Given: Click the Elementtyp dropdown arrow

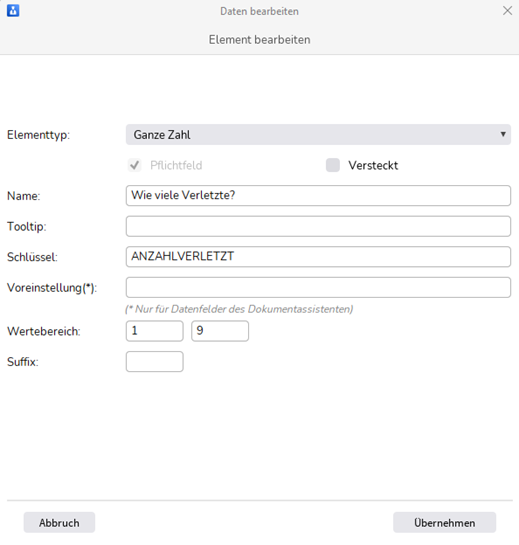Looking at the screenshot, I should tap(503, 135).
